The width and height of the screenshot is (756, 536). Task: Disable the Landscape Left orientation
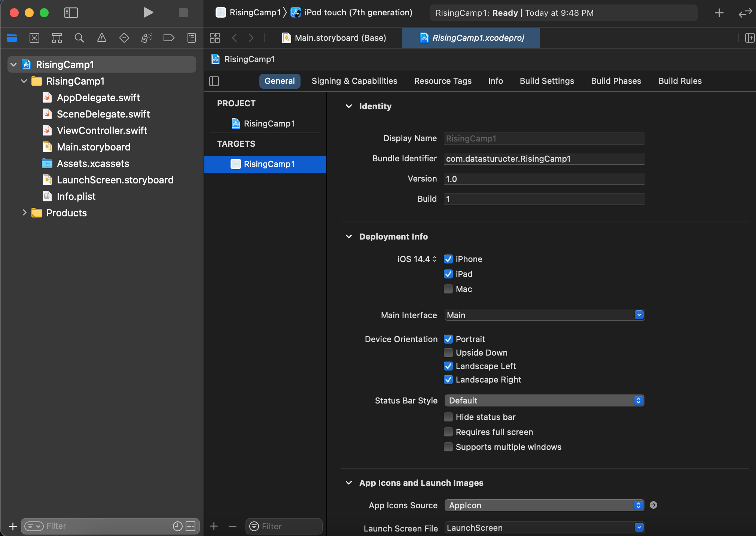click(x=448, y=366)
